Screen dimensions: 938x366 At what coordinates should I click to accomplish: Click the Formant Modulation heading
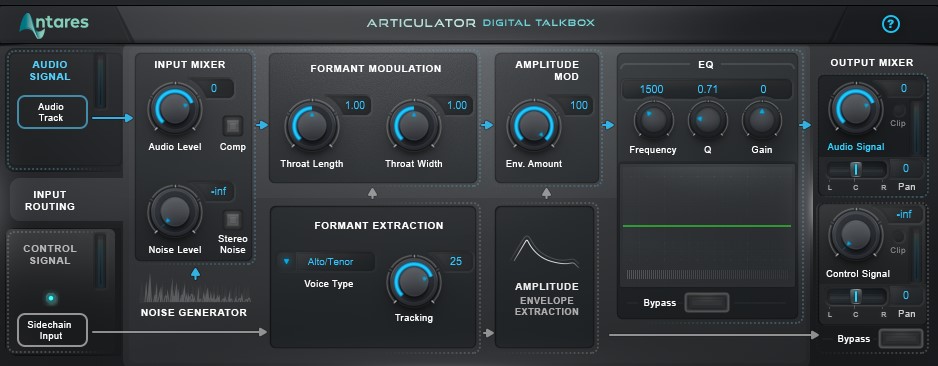[376, 69]
